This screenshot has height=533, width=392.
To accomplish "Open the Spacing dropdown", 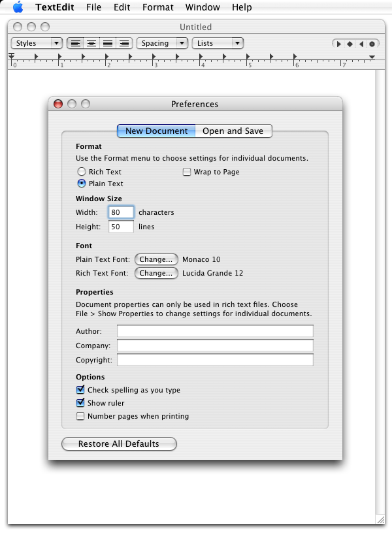I will [x=162, y=43].
